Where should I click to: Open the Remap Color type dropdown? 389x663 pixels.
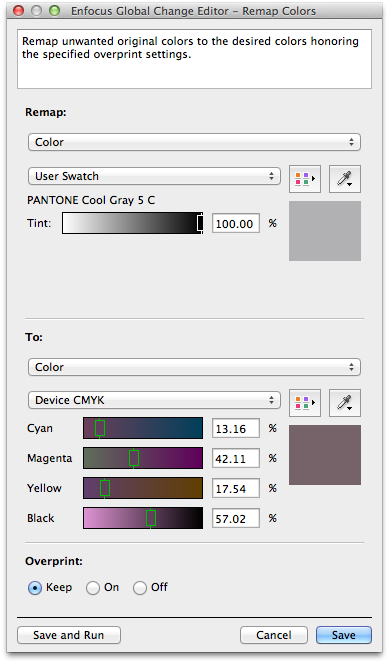coord(194,142)
